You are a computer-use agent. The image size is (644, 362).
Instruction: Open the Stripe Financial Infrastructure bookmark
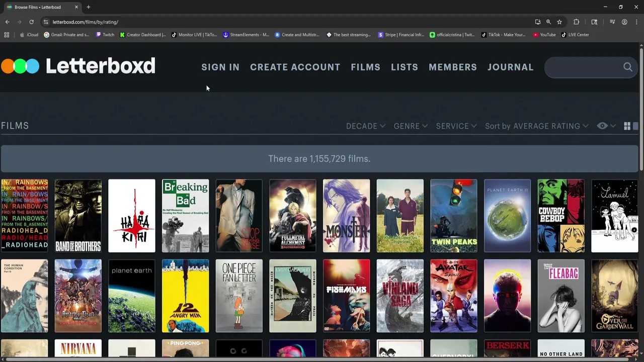tap(401, 35)
